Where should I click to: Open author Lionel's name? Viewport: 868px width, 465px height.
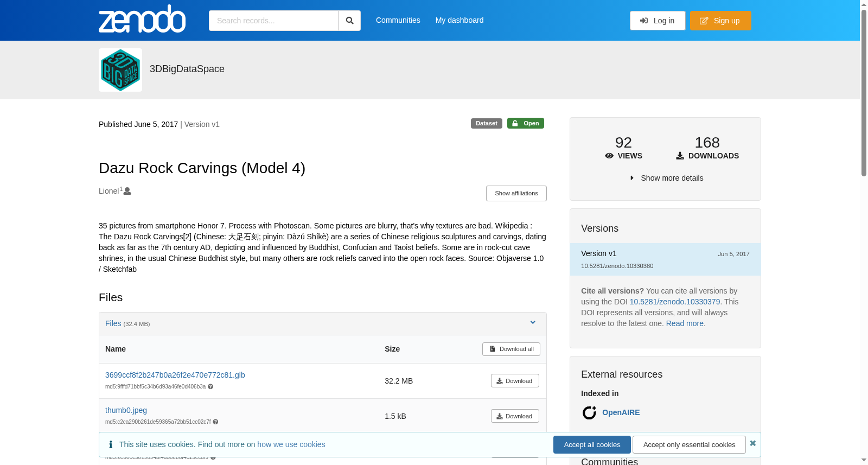pos(109,191)
